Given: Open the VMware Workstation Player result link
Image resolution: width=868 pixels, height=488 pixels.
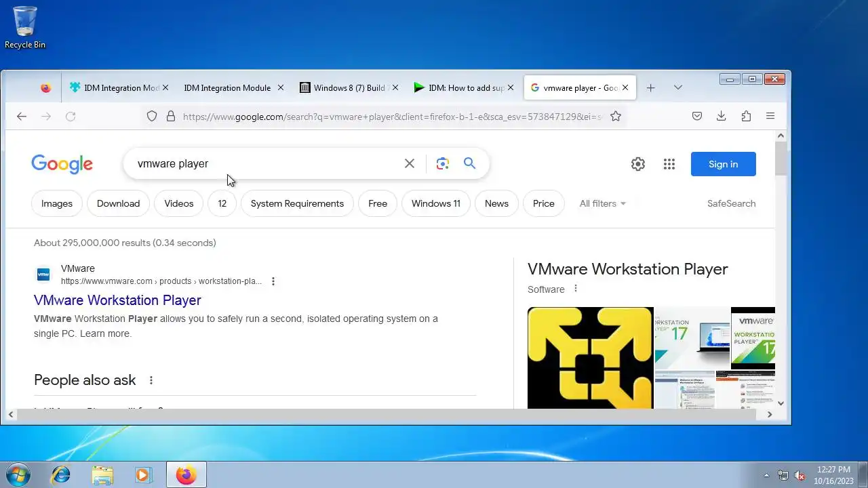Looking at the screenshot, I should tap(117, 300).
